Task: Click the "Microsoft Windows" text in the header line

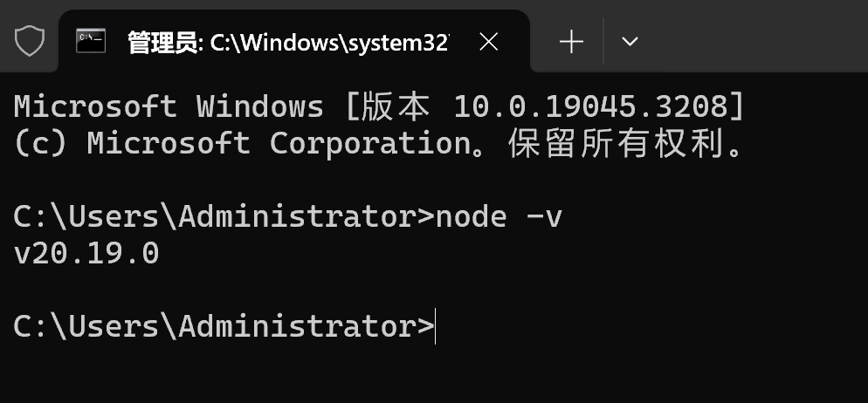Action: [169, 106]
